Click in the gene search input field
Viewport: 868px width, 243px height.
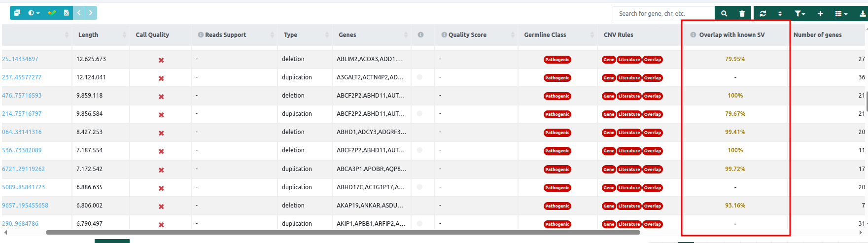tap(663, 14)
